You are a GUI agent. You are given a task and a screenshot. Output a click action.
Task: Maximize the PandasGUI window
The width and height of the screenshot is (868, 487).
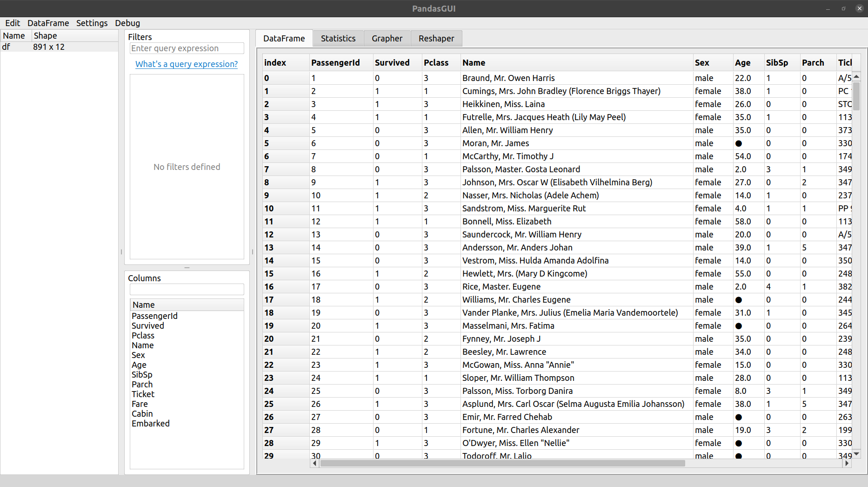[843, 8]
